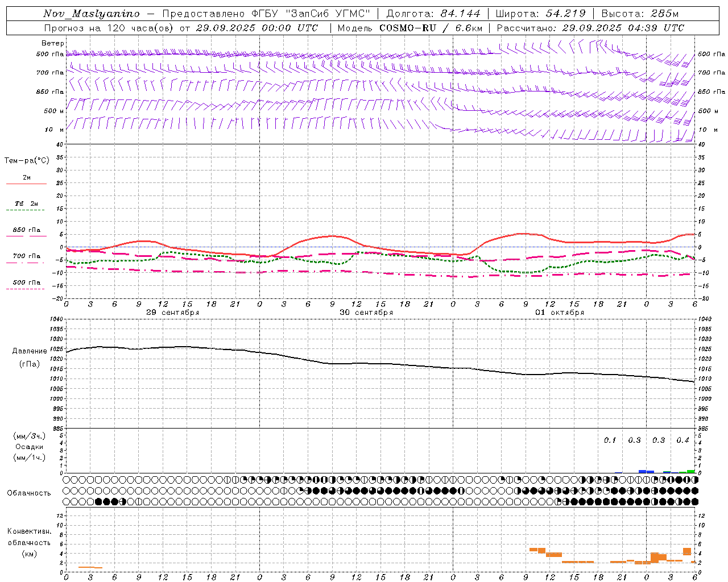
Task: Click the Широта: 54.219 value
Action: click(x=541, y=14)
